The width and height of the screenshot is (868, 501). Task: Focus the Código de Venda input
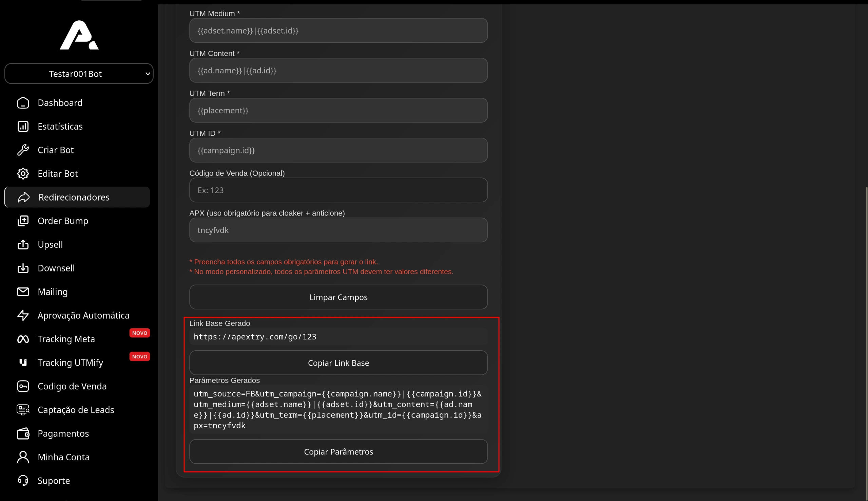pyautogui.click(x=338, y=190)
